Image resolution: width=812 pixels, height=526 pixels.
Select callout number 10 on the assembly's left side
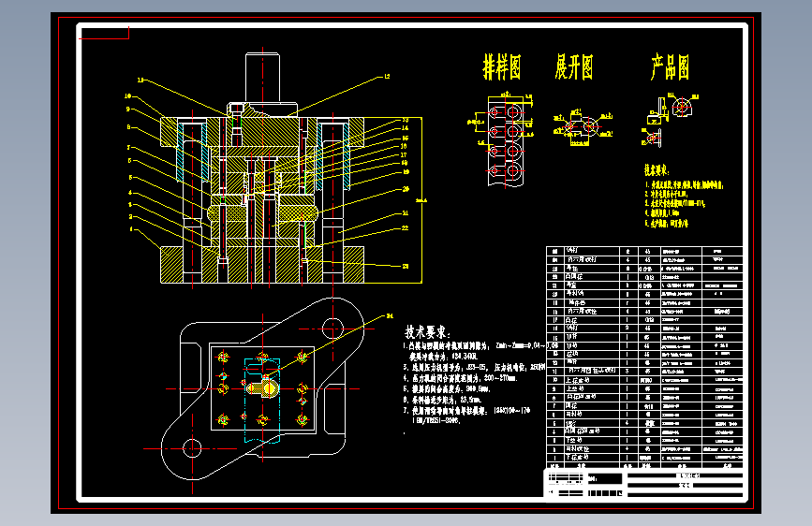tap(128, 96)
